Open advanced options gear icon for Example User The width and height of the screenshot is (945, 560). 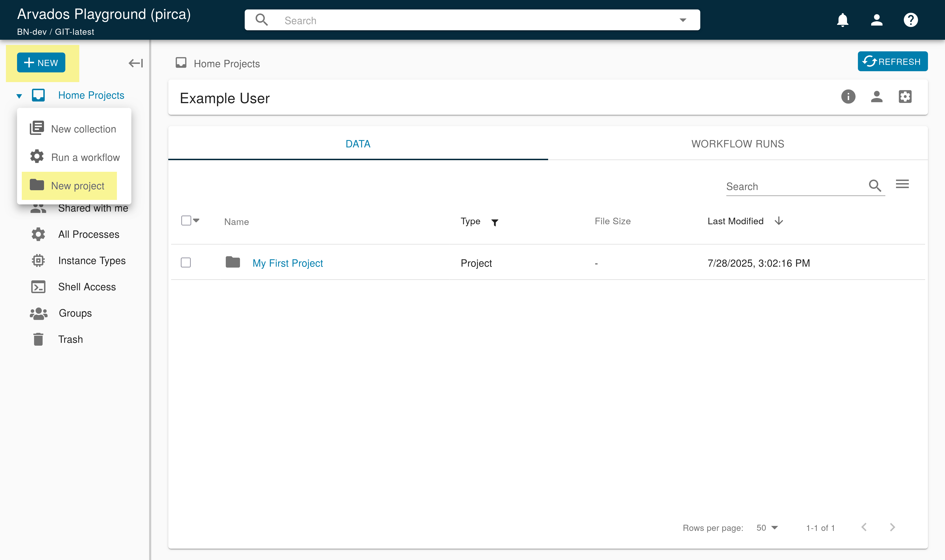pyautogui.click(x=905, y=97)
